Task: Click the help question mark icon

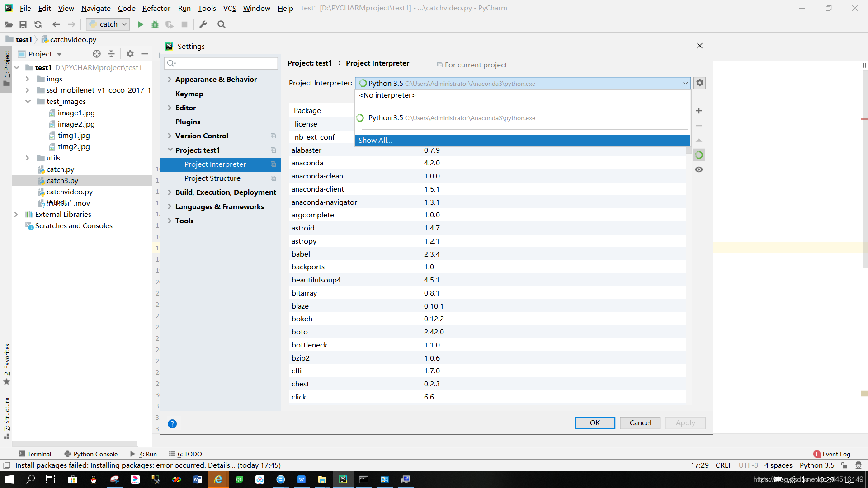Action: click(x=172, y=424)
